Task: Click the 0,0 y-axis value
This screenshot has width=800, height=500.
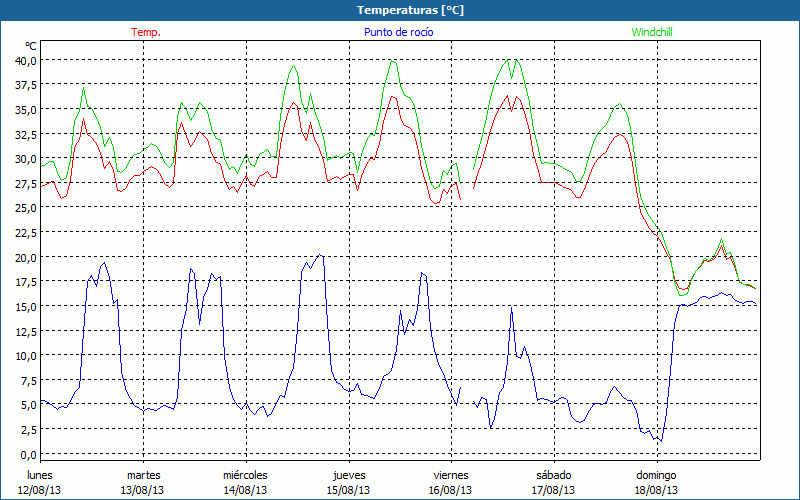Action: 28,453
